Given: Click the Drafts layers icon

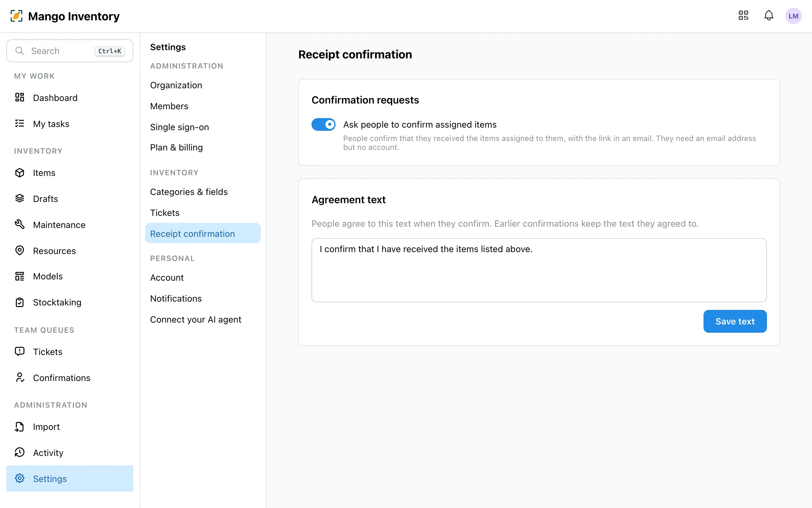Looking at the screenshot, I should [x=19, y=198].
